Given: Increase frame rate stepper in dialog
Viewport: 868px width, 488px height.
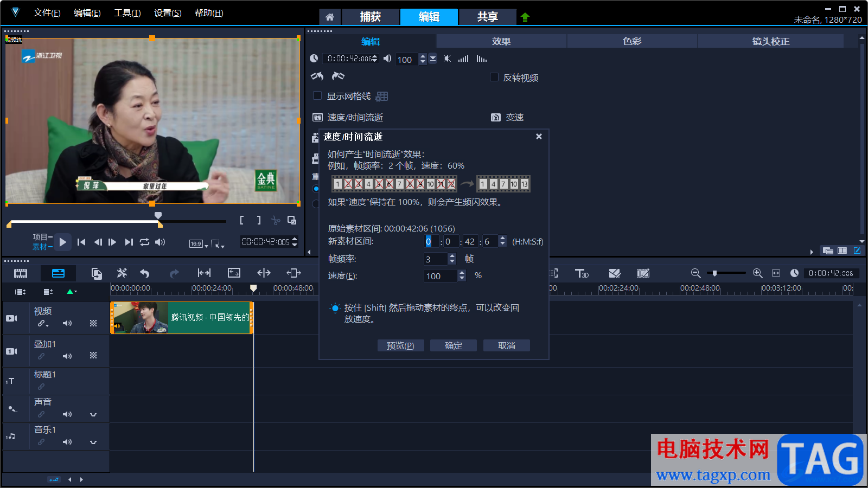Looking at the screenshot, I should click(x=452, y=256).
